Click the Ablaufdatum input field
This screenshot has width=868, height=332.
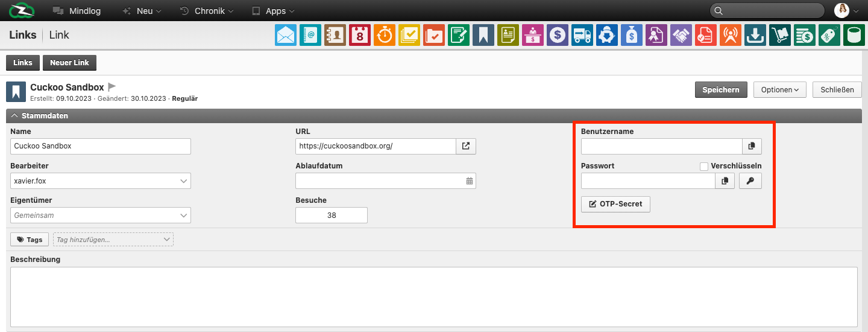click(386, 180)
